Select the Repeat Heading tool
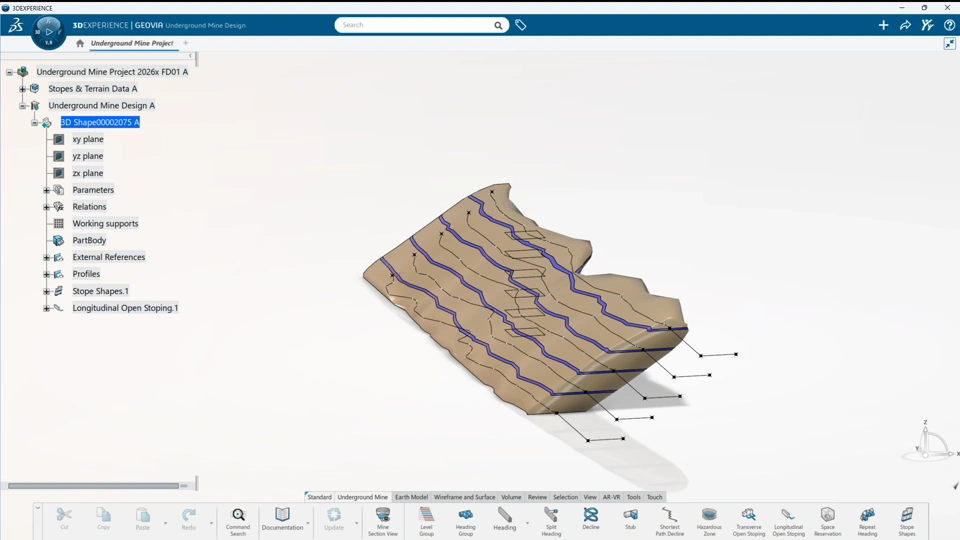Image resolution: width=960 pixels, height=540 pixels. pyautogui.click(x=867, y=522)
